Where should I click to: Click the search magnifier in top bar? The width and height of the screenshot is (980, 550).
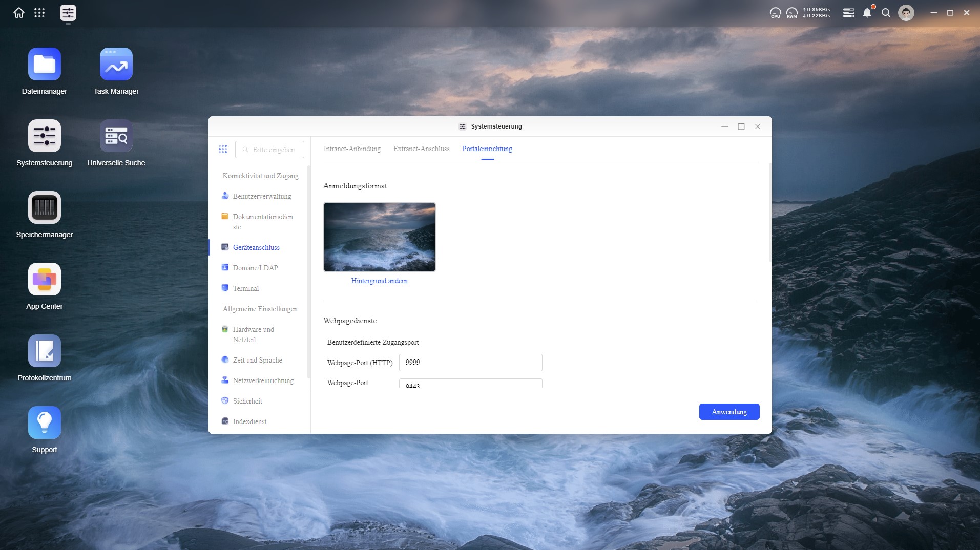(886, 13)
